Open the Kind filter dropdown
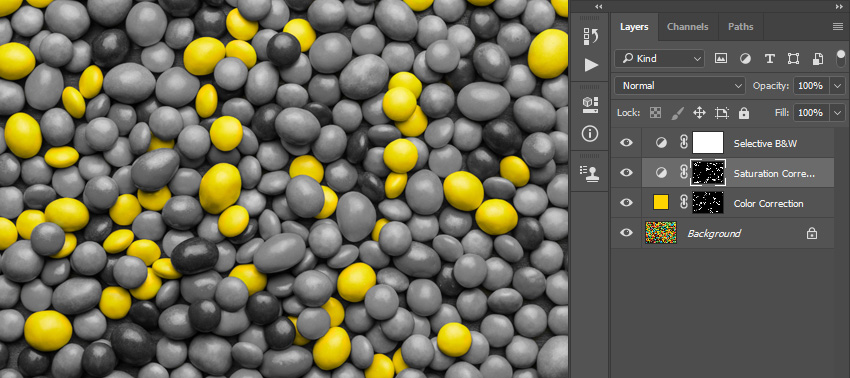This screenshot has height=378, width=850. click(x=659, y=59)
